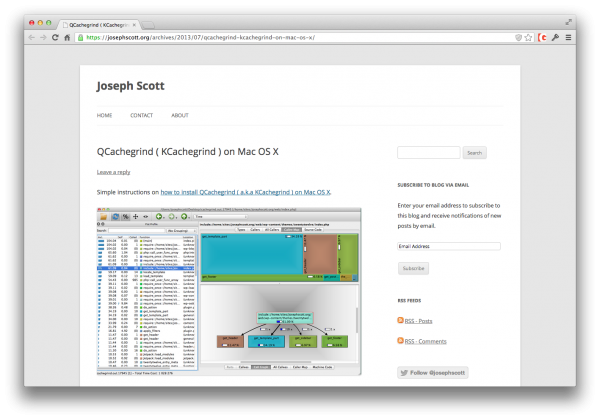Image resolution: width=600 pixels, height=420 pixels.
Task: Click the RSS - Posts feed icon
Action: 400,320
